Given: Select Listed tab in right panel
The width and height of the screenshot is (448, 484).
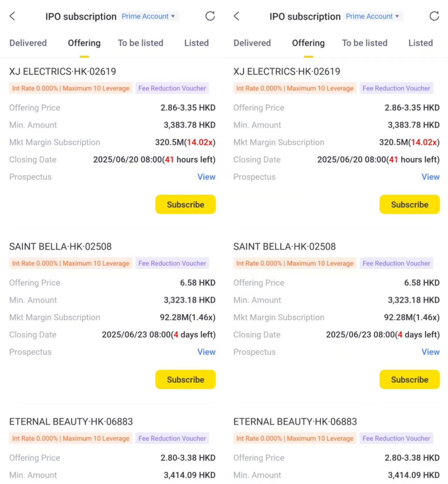Looking at the screenshot, I should pos(421,43).
